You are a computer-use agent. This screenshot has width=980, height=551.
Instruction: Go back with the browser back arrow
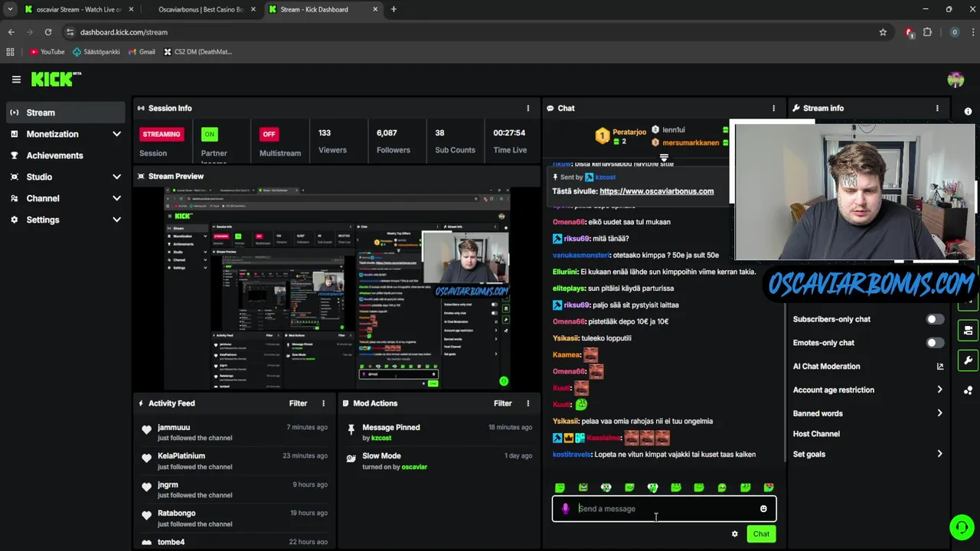point(11,32)
